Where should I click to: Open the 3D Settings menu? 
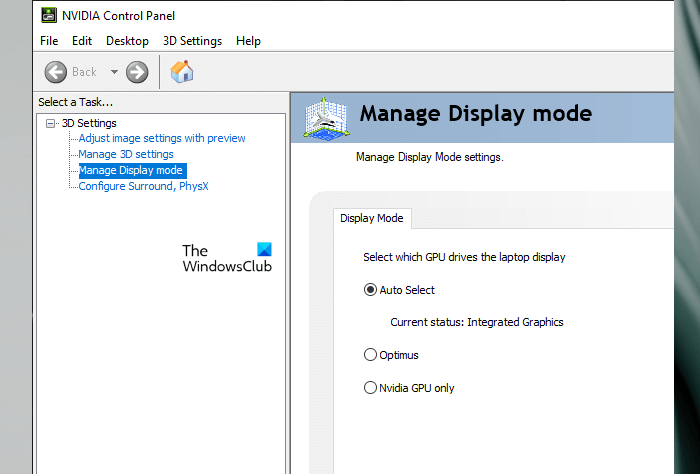(x=192, y=41)
